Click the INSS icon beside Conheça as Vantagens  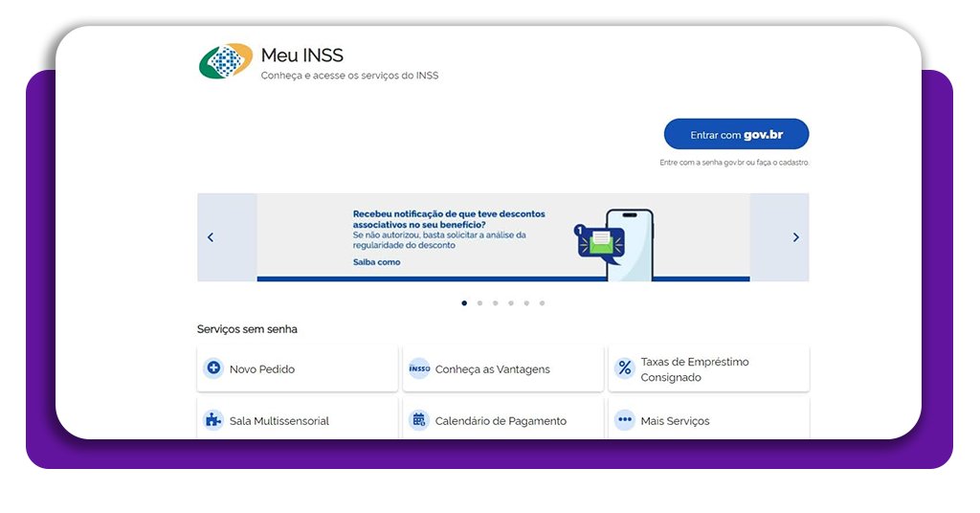pyautogui.click(x=419, y=368)
